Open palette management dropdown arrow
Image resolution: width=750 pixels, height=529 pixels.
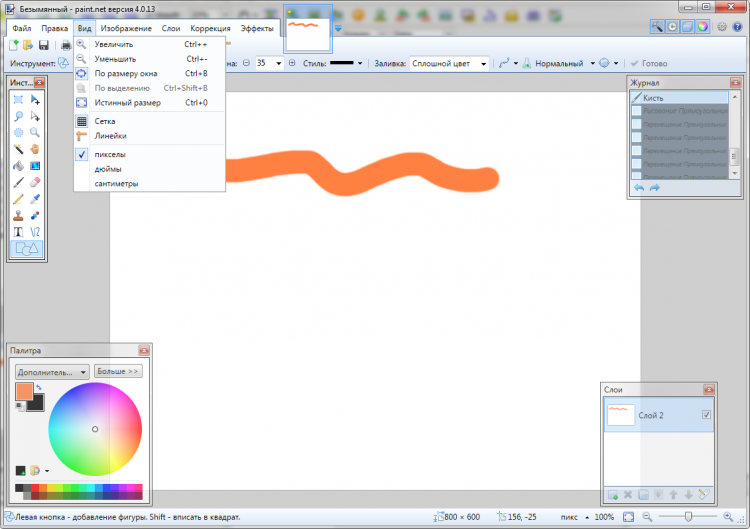tap(47, 471)
